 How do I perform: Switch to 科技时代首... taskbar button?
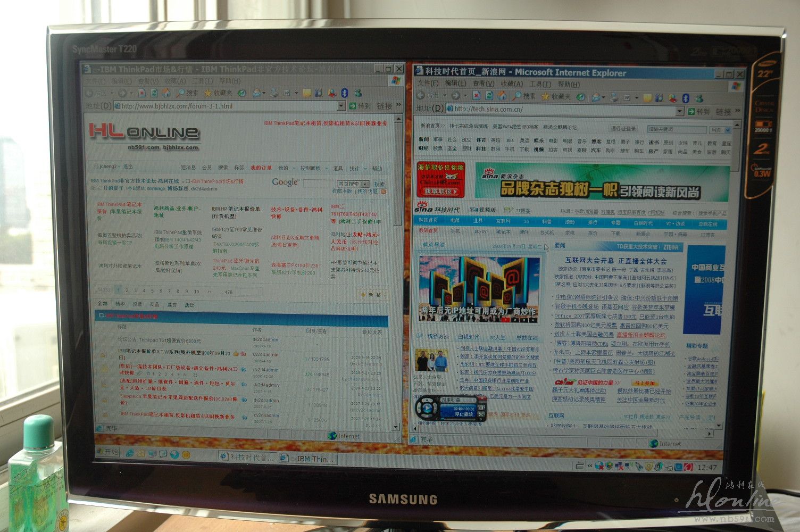(247, 457)
